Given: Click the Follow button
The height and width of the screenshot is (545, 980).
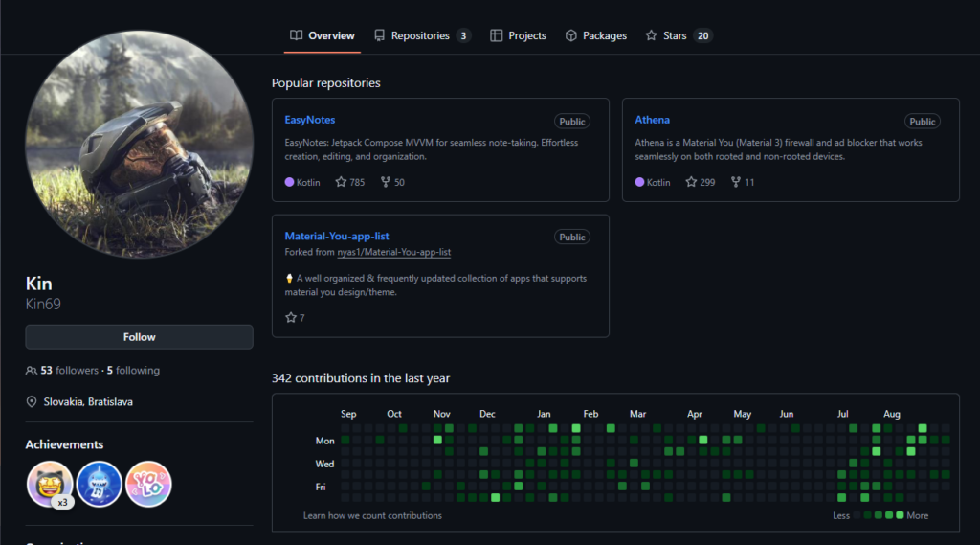Looking at the screenshot, I should click(x=140, y=336).
